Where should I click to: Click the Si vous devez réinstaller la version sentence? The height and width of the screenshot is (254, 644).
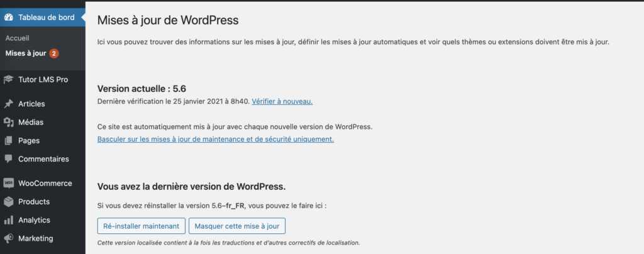[212, 206]
